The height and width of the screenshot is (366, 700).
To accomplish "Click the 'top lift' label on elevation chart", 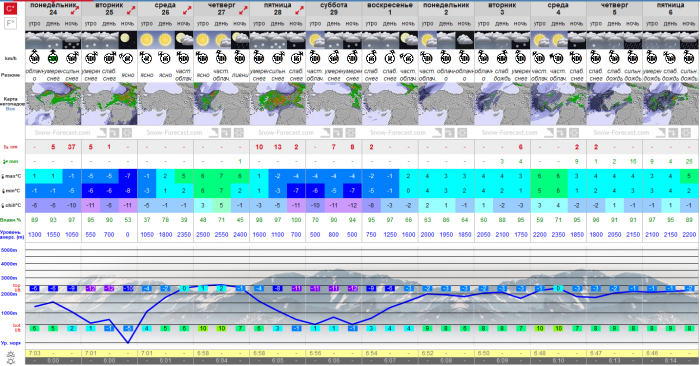I will pos(17,287).
